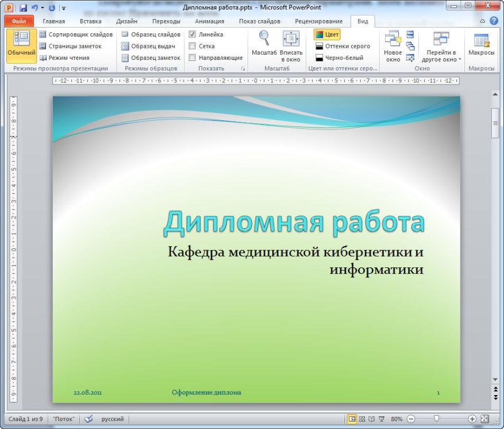Click the zoom in plus button
This screenshot has height=429, width=504.
(472, 419)
